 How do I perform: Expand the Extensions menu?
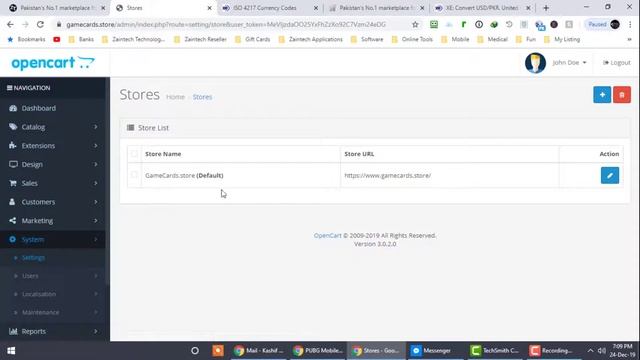click(x=53, y=146)
